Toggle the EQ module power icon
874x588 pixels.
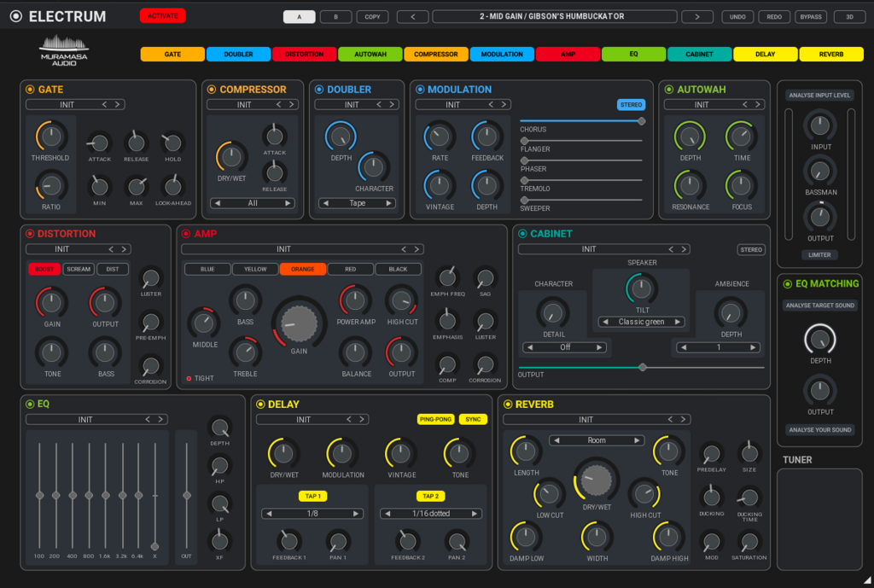pyautogui.click(x=30, y=404)
